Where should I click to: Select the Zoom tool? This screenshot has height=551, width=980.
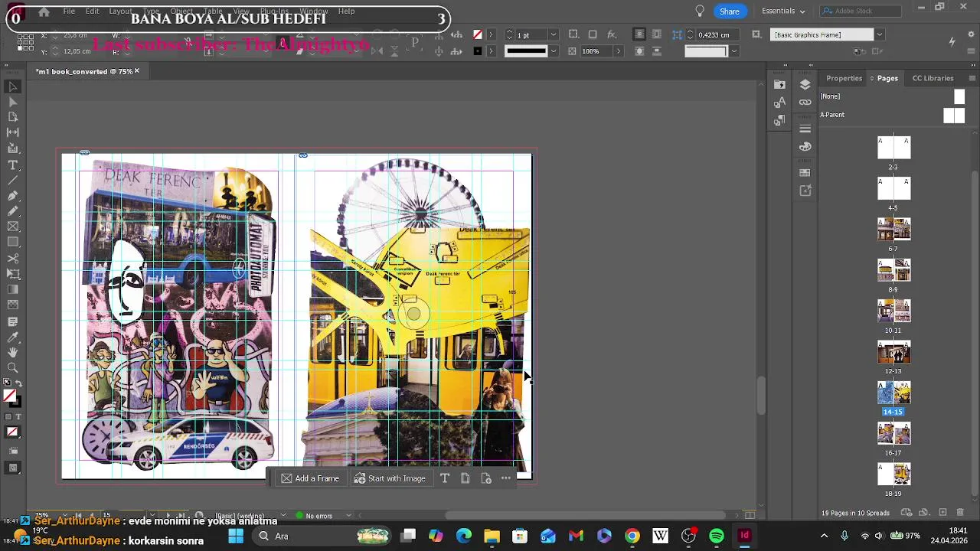(13, 368)
